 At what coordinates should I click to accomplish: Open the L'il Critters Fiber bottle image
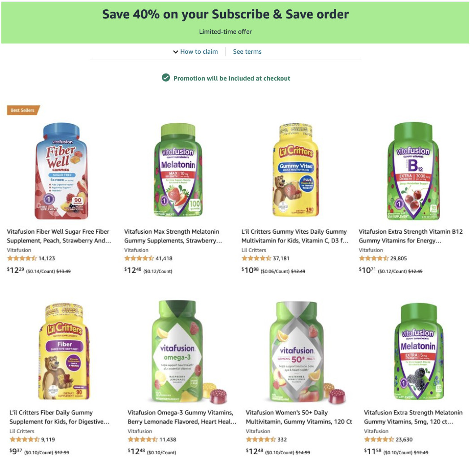click(64, 351)
